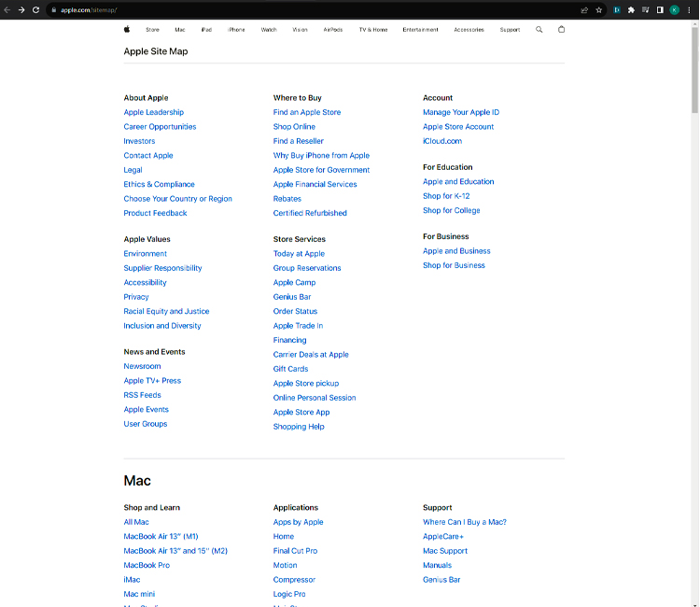Open Group Reservations link
Viewport: 700px width, 607px height.
click(x=307, y=268)
